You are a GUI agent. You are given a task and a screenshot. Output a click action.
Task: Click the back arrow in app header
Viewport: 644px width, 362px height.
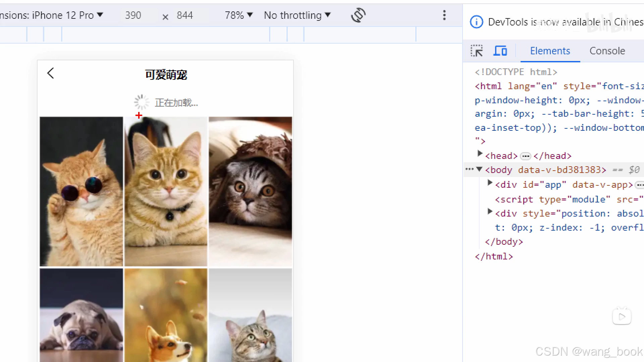51,73
